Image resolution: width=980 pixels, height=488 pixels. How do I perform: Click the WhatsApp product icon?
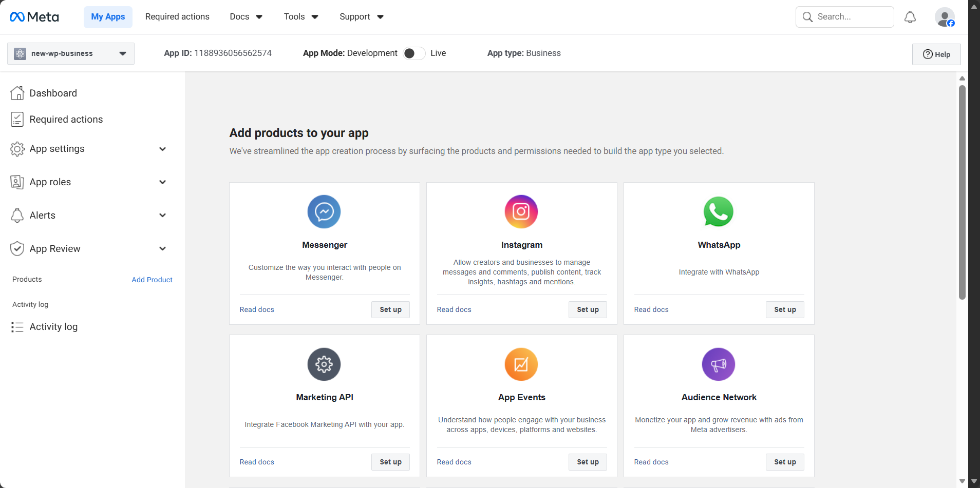(719, 211)
